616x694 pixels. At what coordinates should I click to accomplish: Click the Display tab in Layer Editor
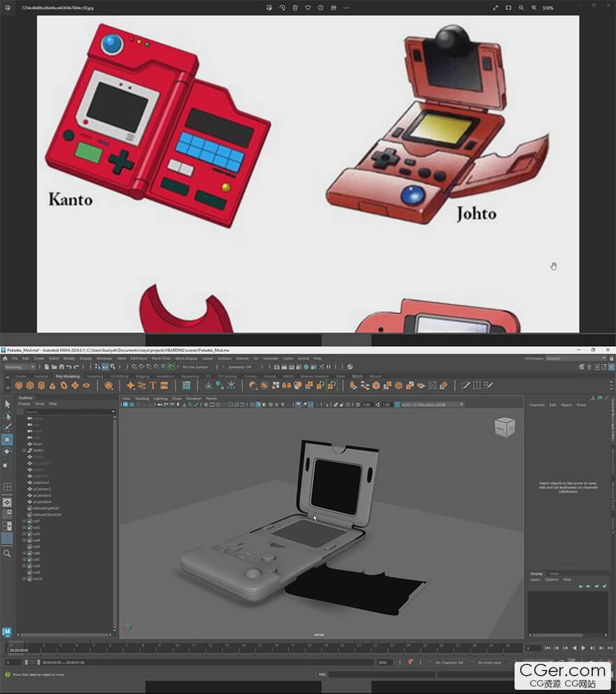pyautogui.click(x=536, y=574)
